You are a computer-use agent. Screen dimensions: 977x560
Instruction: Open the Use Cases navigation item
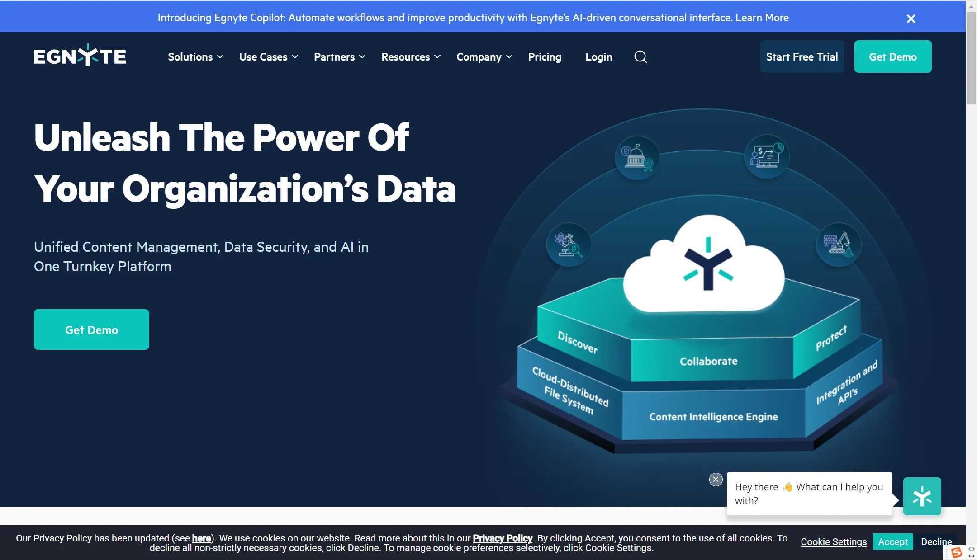[x=263, y=57]
